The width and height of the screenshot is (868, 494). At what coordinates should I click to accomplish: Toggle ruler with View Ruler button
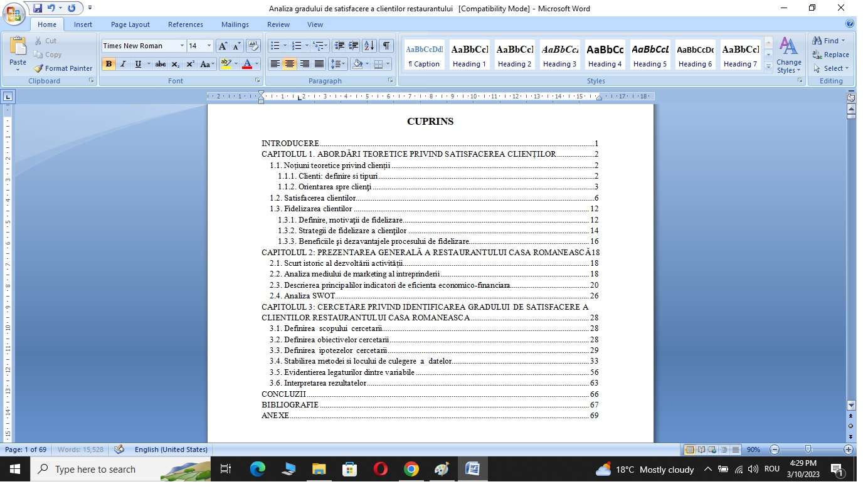850,97
